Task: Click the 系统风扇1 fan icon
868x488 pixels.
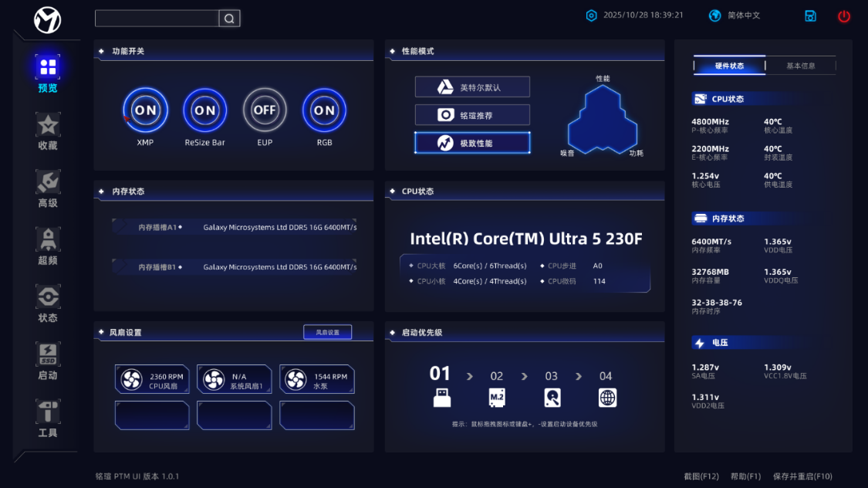Action: tap(214, 379)
